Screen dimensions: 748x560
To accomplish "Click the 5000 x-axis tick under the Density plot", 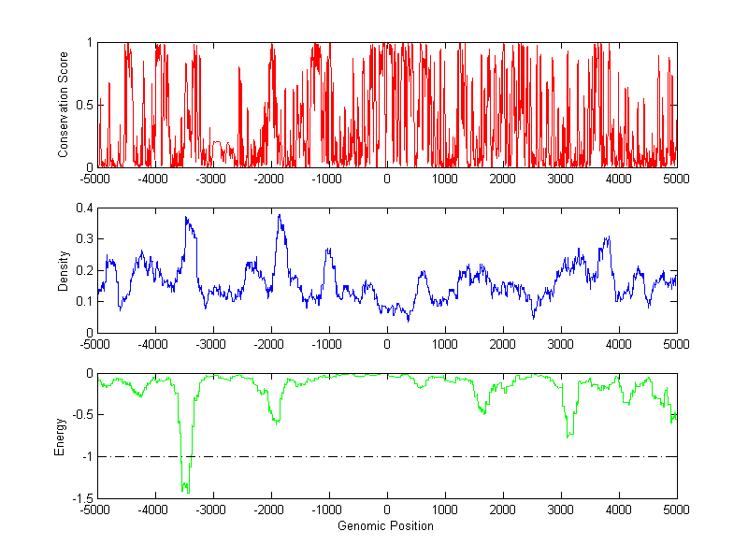I will (676, 344).
